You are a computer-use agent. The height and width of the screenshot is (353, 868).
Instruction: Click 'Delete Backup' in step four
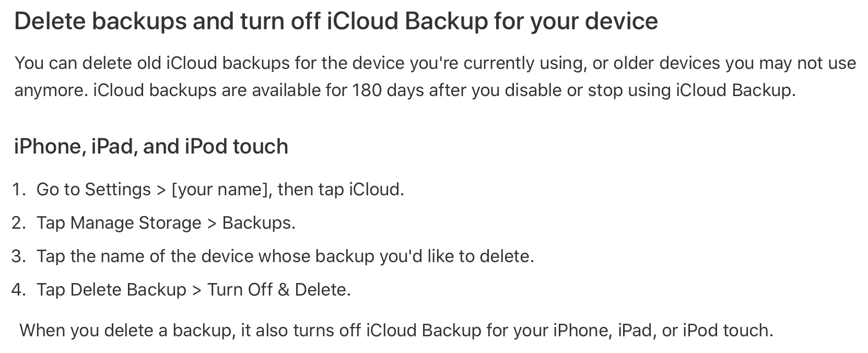point(128,290)
